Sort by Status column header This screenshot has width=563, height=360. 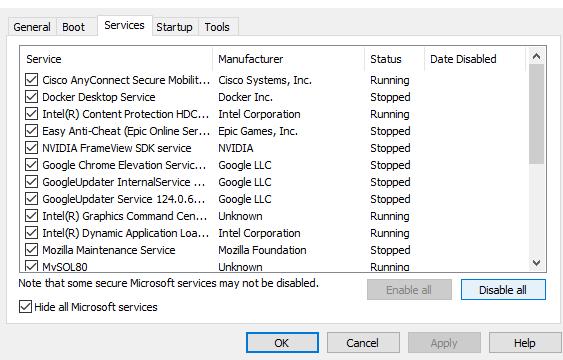[395, 59]
